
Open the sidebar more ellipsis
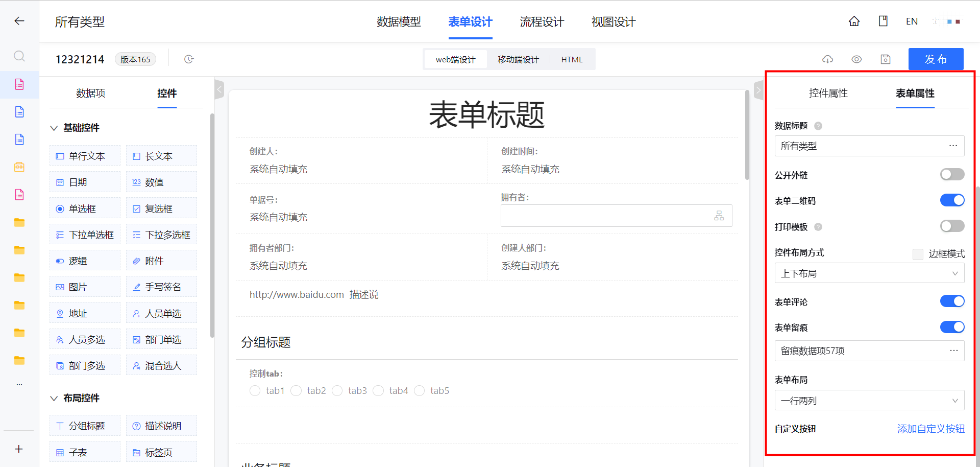(19, 384)
